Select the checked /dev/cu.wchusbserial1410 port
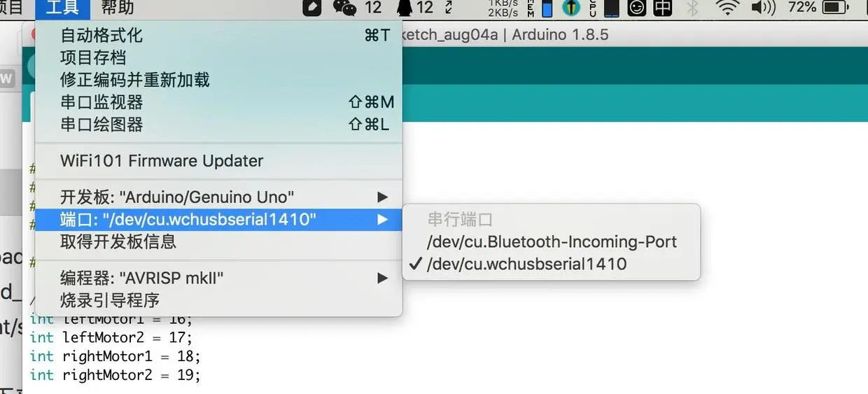Viewport: 868px width, 394px height. 552,265
